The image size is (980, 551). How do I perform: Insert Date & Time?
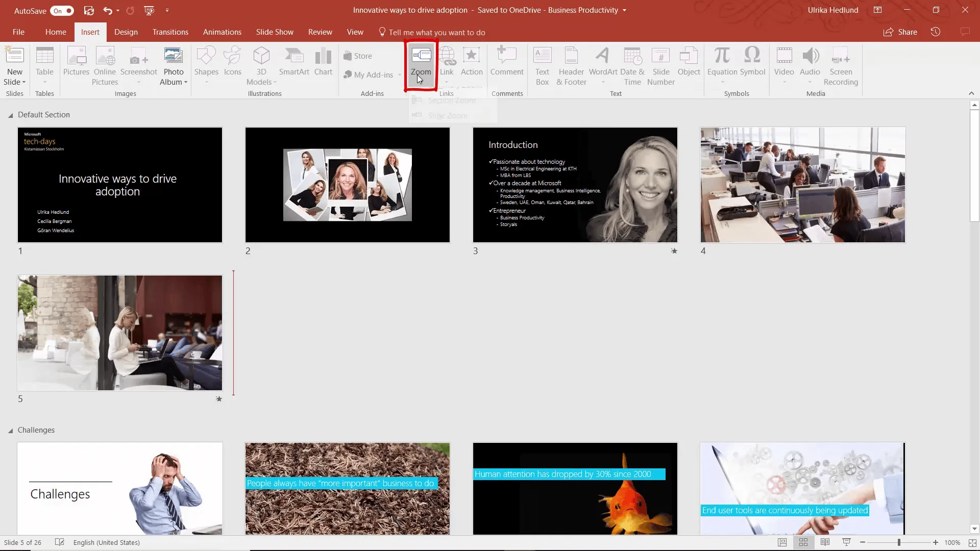(x=632, y=65)
